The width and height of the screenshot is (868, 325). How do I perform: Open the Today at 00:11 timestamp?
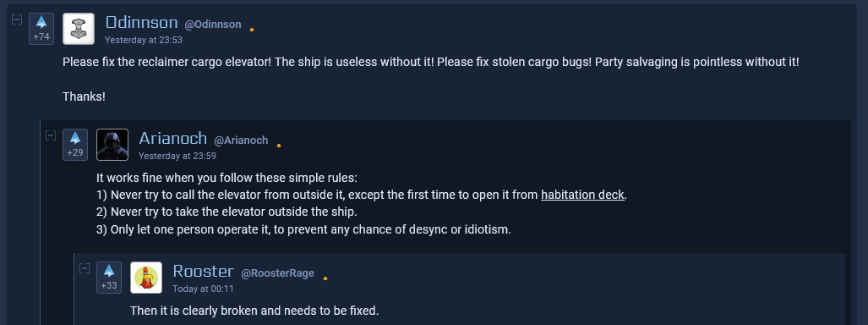(203, 289)
